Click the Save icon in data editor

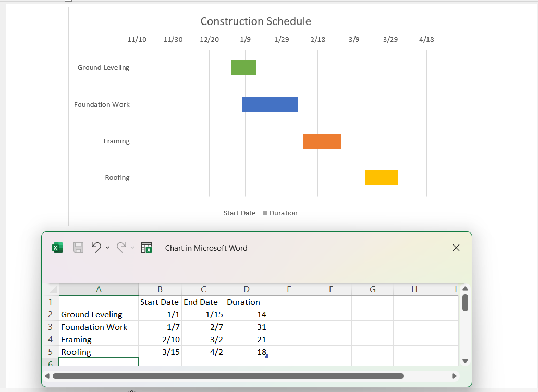[78, 248]
